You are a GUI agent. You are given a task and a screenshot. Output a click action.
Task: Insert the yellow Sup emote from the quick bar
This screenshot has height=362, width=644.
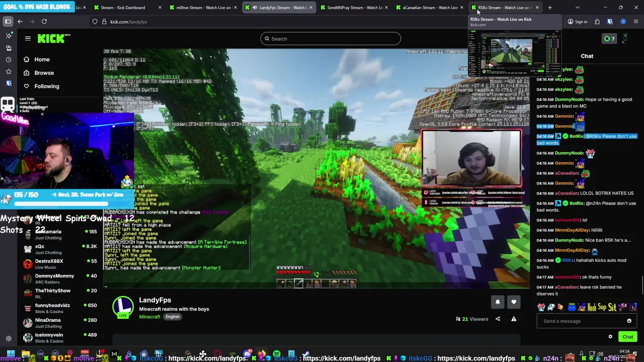point(602,307)
